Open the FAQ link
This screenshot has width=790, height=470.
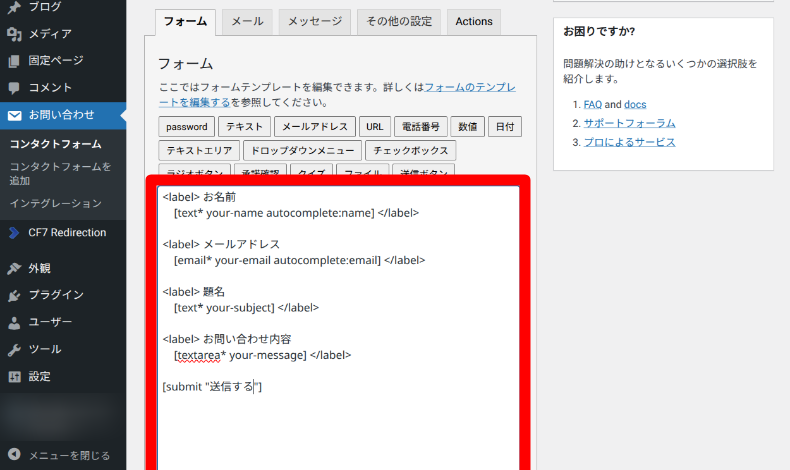[x=592, y=105]
